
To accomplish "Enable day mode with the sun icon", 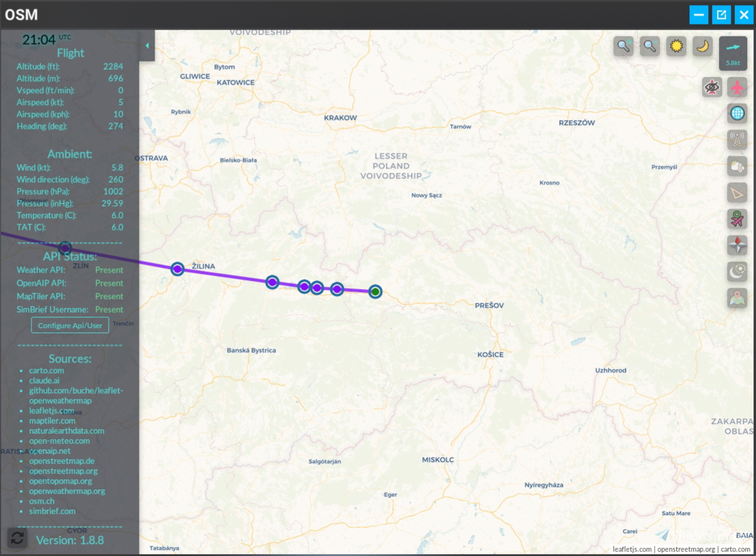I will coord(676,45).
